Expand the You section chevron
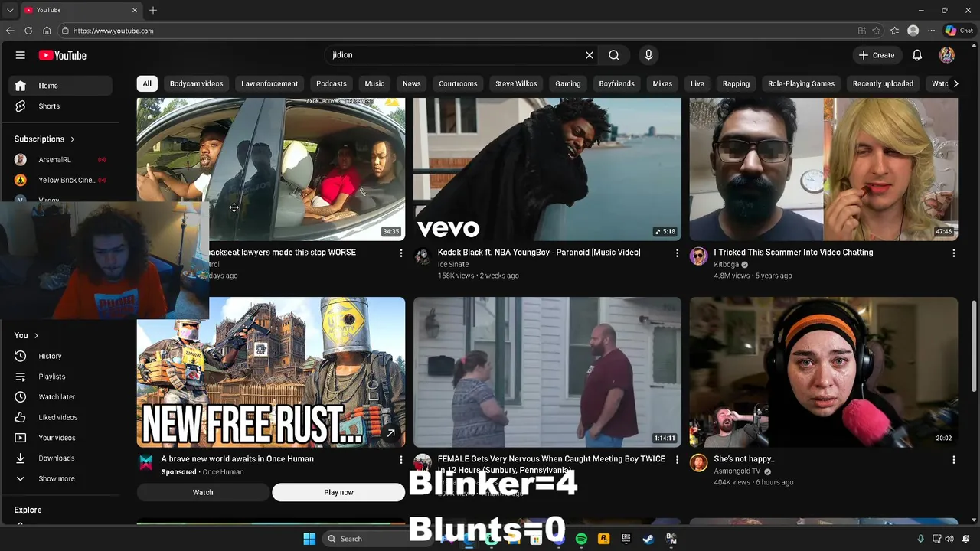This screenshot has width=980, height=551. (x=36, y=335)
